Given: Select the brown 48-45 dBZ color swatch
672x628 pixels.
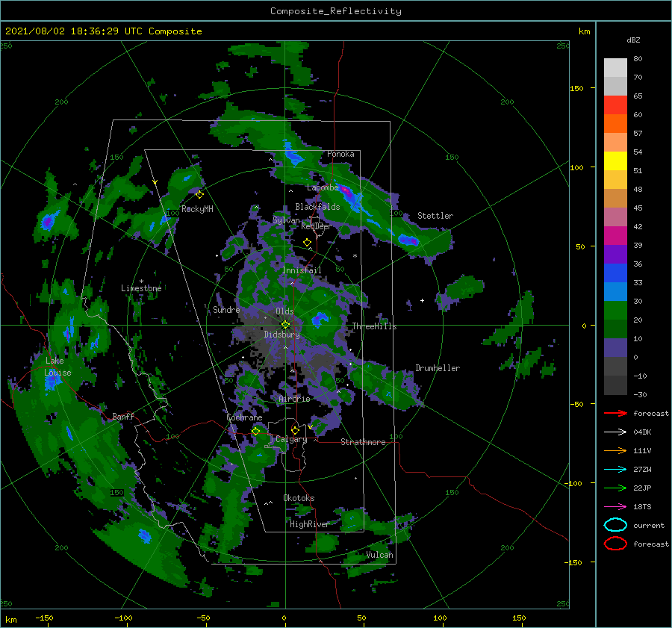Looking at the screenshot, I should point(615,199).
